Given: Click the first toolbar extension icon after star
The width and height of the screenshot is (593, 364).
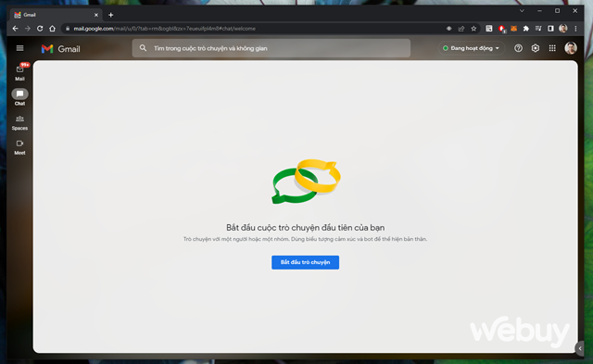Looking at the screenshot, I should click(489, 29).
